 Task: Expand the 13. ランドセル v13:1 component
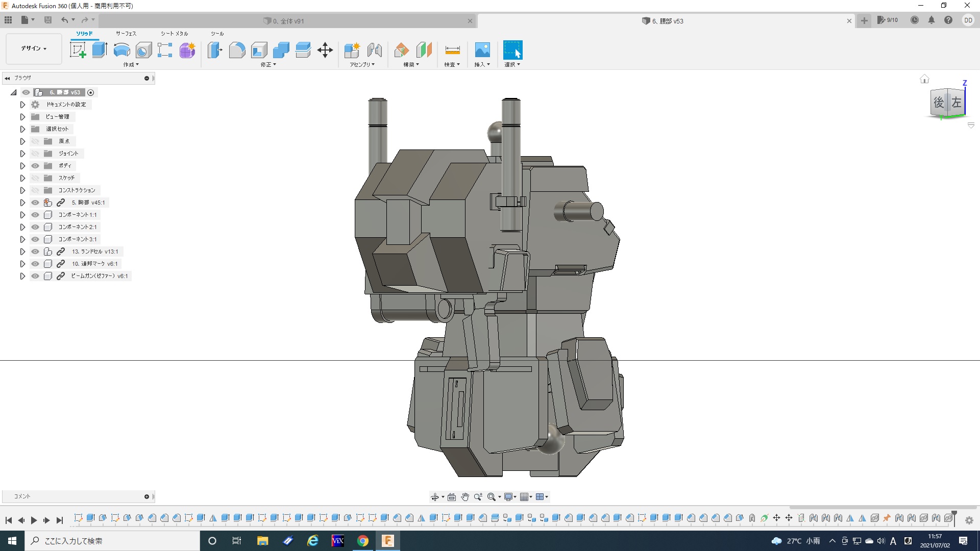click(x=22, y=252)
